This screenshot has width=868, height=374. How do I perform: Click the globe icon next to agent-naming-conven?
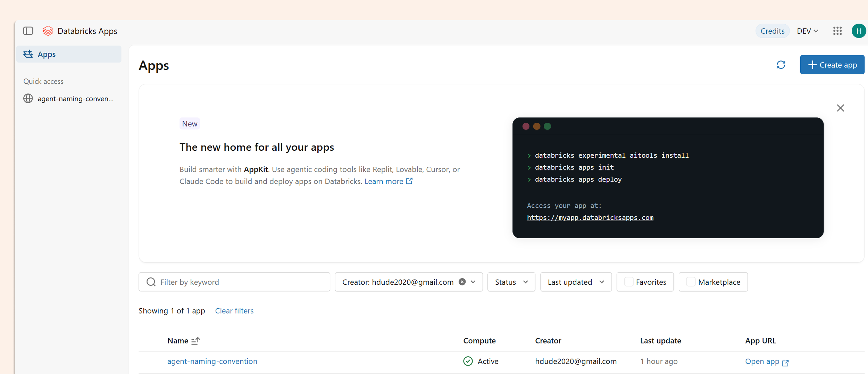[28, 99]
